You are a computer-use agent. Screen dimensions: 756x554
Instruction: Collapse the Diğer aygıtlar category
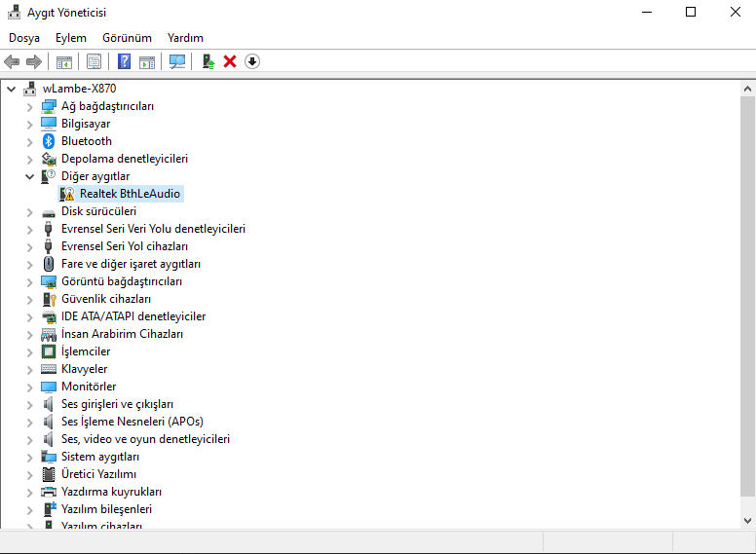pos(30,177)
